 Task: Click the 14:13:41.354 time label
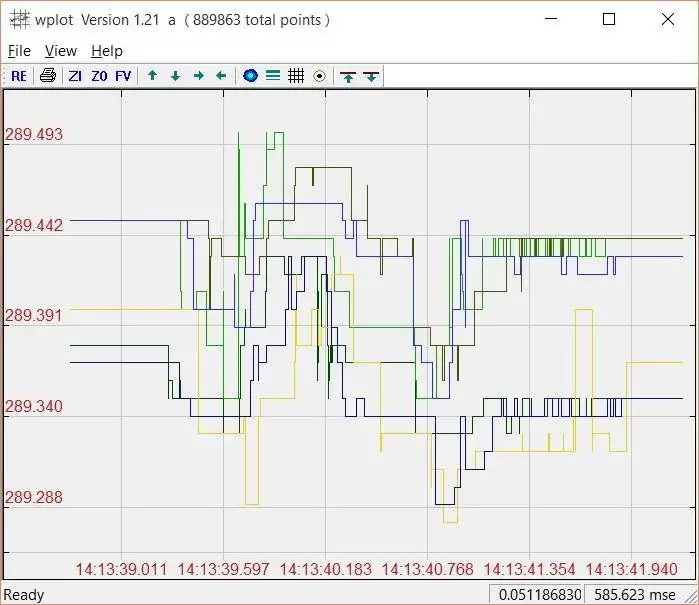(x=530, y=569)
